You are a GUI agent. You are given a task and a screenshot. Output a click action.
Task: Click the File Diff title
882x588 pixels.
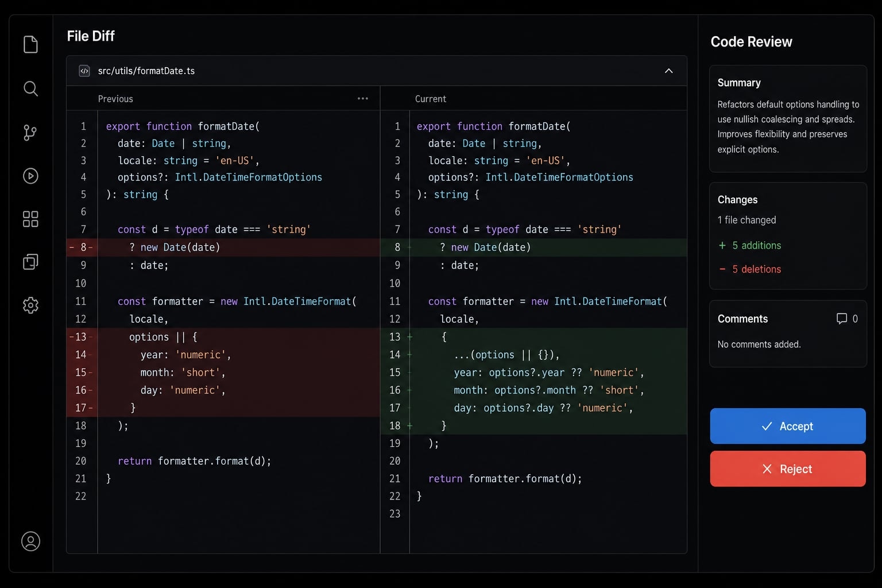(91, 36)
